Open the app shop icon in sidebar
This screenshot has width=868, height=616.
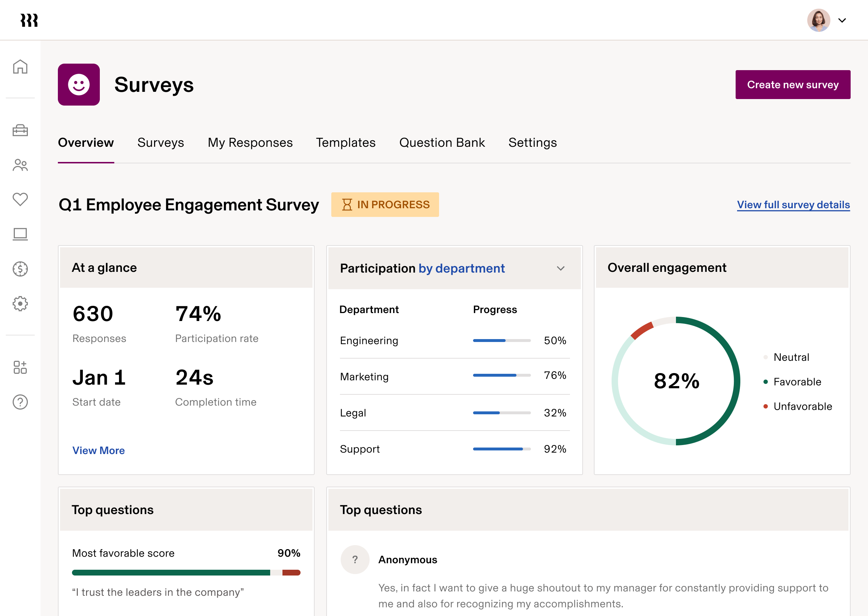[x=20, y=367]
